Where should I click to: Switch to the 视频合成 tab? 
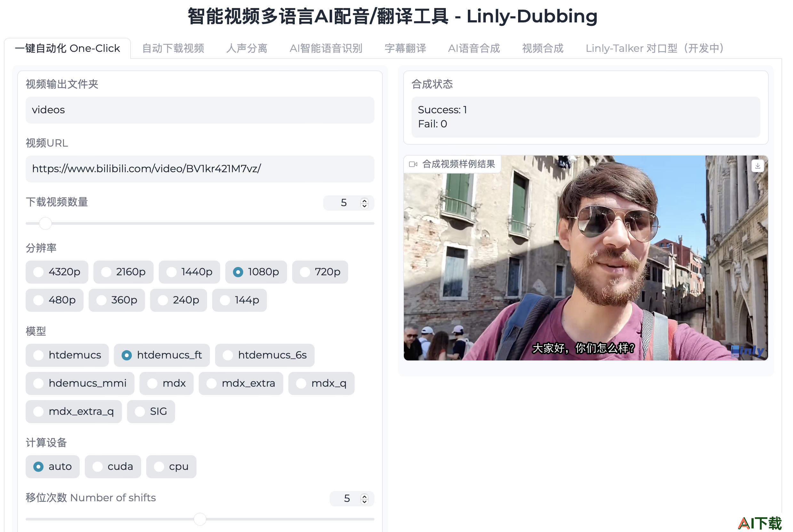pyautogui.click(x=543, y=48)
